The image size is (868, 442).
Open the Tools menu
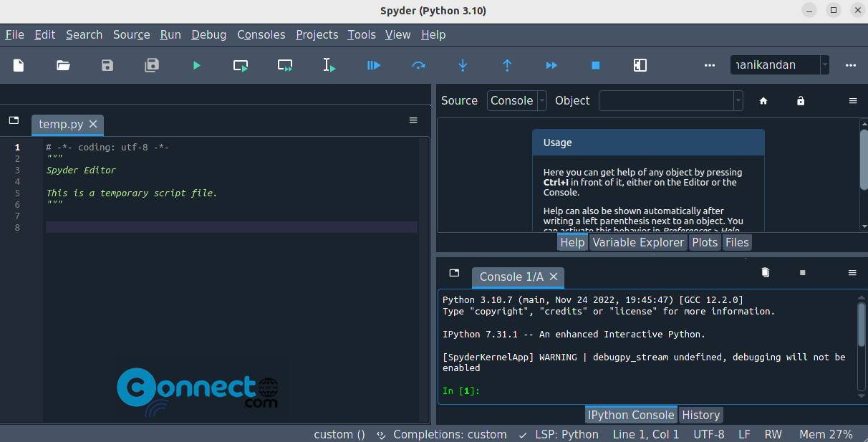tap(362, 34)
